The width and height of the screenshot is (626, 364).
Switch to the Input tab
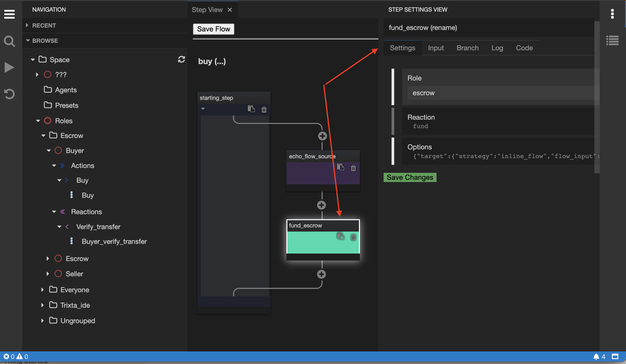pos(436,48)
